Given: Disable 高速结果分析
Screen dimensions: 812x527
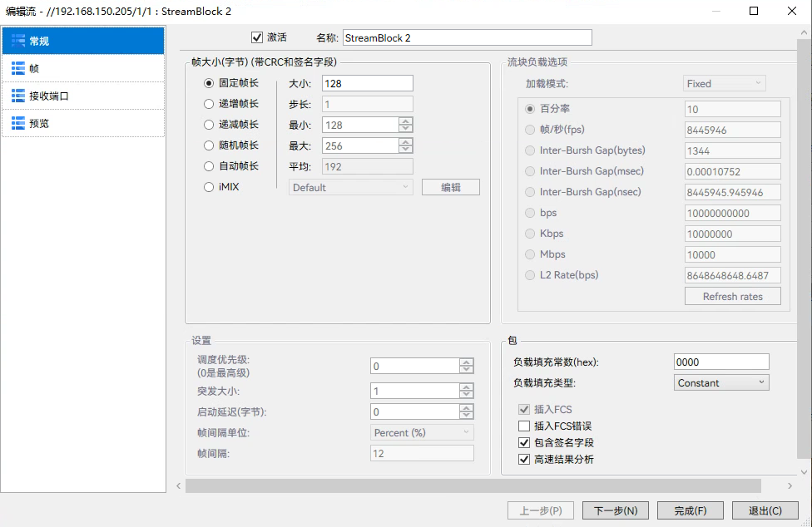Looking at the screenshot, I should pos(523,458).
